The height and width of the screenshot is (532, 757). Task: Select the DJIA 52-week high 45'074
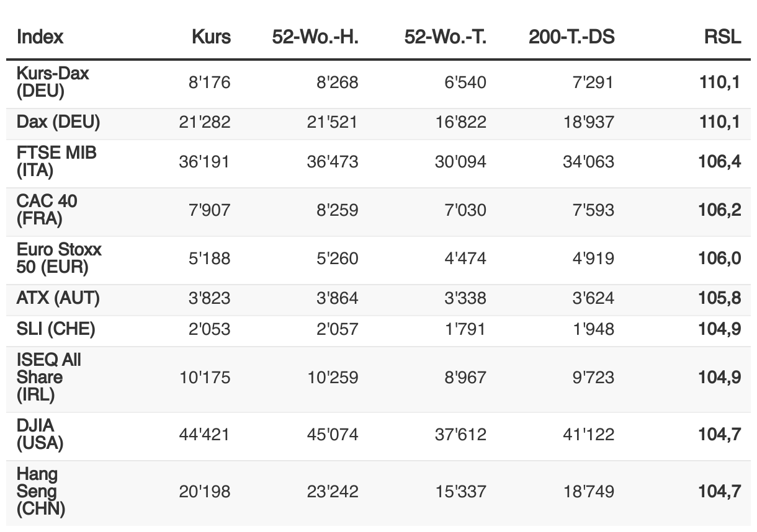pos(333,434)
